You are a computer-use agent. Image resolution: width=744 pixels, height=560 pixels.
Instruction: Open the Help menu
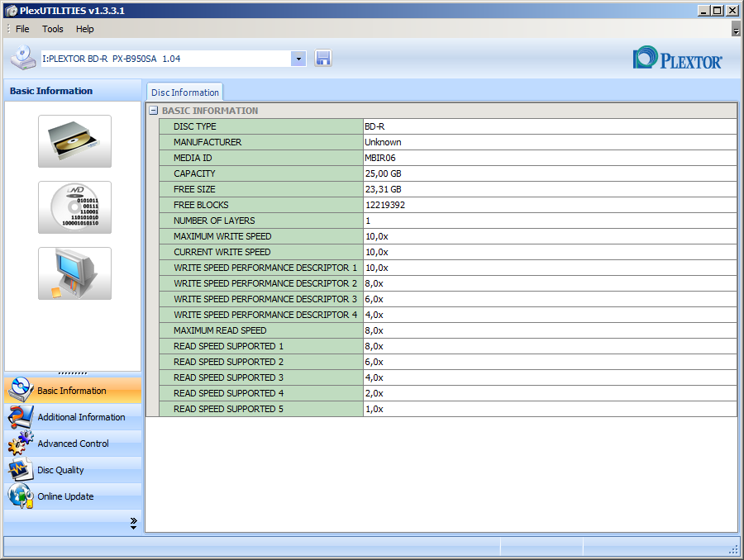(84, 29)
